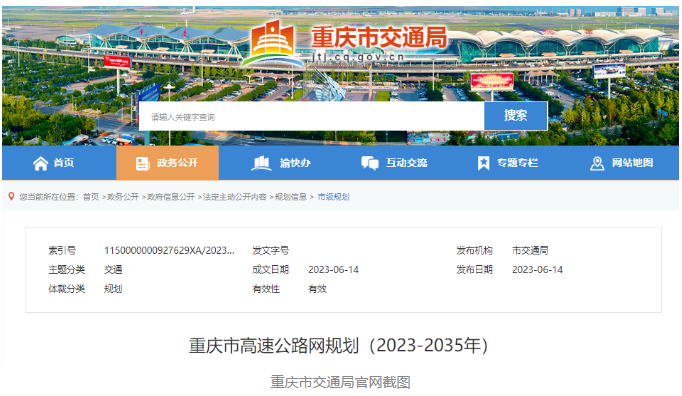Click the 政务公开 document icon
This screenshot has width=682, height=396.
coord(143,163)
